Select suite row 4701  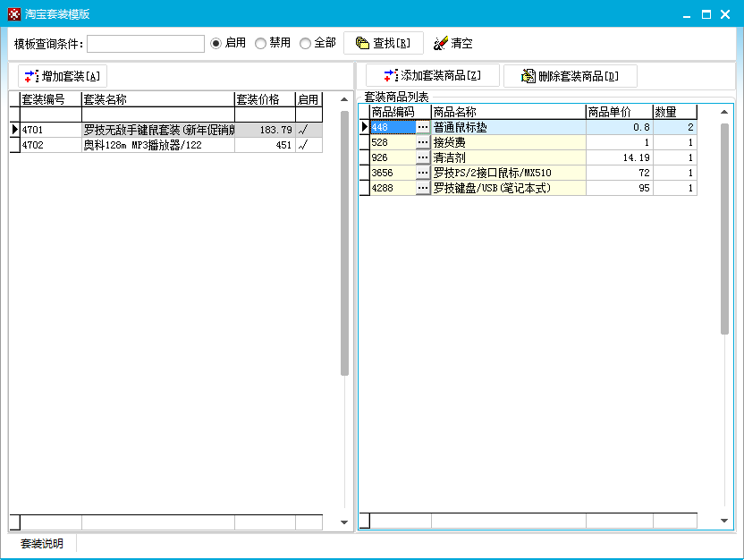tap(166, 130)
